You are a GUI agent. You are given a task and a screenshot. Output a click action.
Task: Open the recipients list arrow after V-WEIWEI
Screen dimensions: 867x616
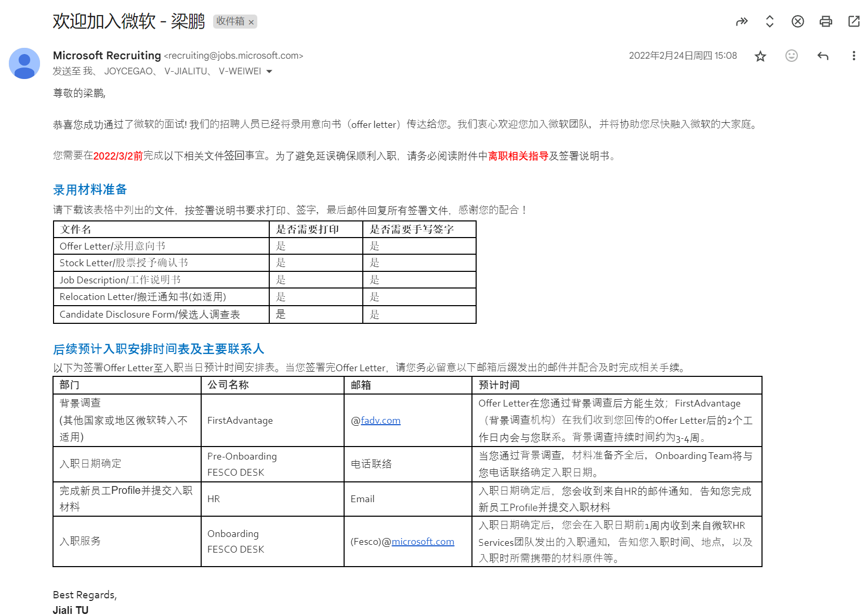[x=269, y=72]
